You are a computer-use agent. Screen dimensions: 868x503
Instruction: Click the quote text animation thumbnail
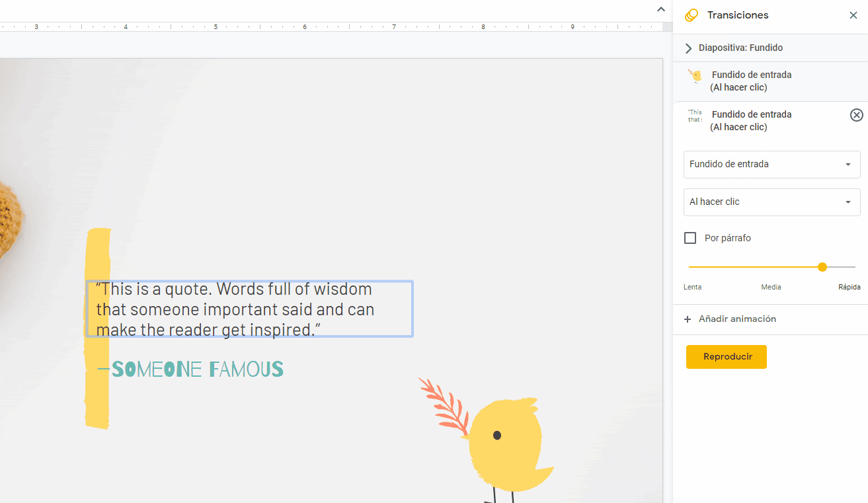(x=695, y=116)
